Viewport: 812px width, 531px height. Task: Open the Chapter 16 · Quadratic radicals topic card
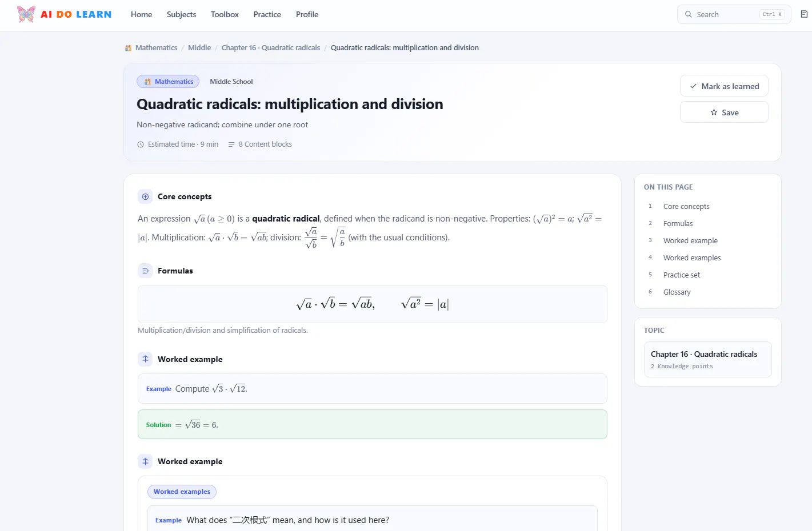coord(707,360)
